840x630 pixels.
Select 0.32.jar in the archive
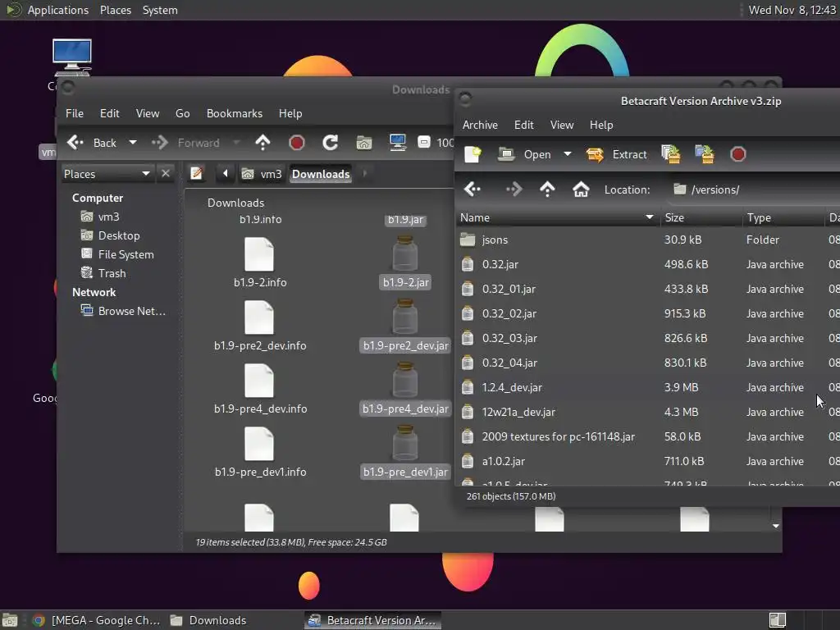tap(647, 264)
